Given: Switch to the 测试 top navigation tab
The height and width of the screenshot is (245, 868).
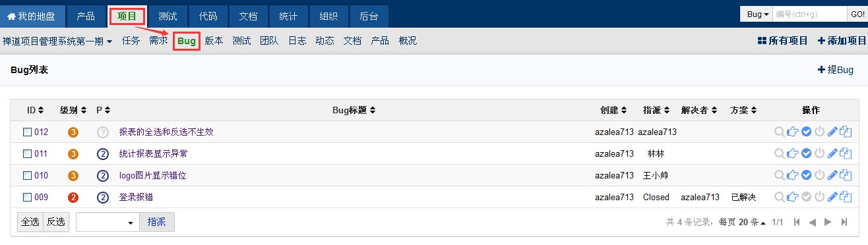Looking at the screenshot, I should (168, 16).
